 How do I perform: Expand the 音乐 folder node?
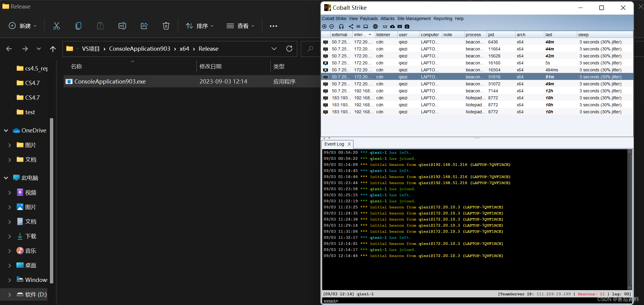pyautogui.click(x=9, y=251)
